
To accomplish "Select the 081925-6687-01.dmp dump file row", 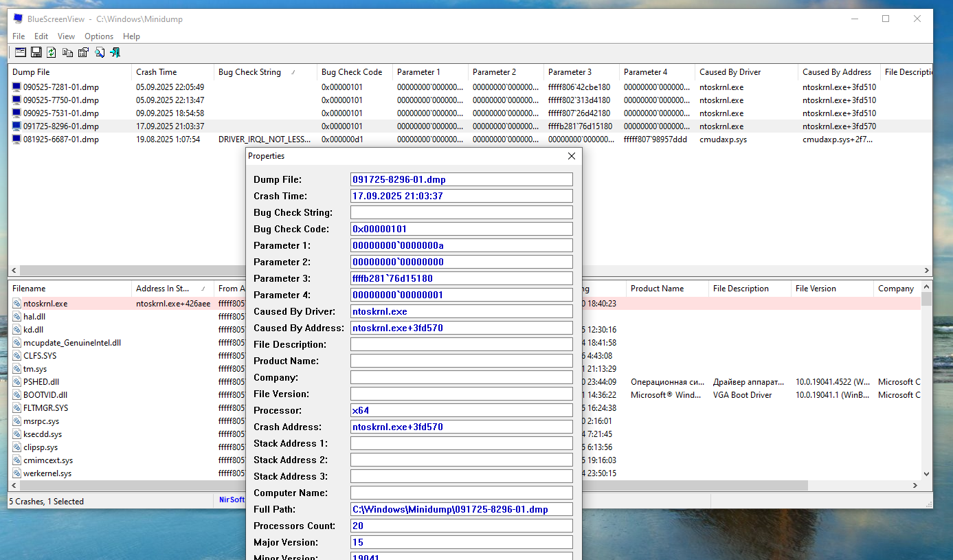I will tap(470, 139).
